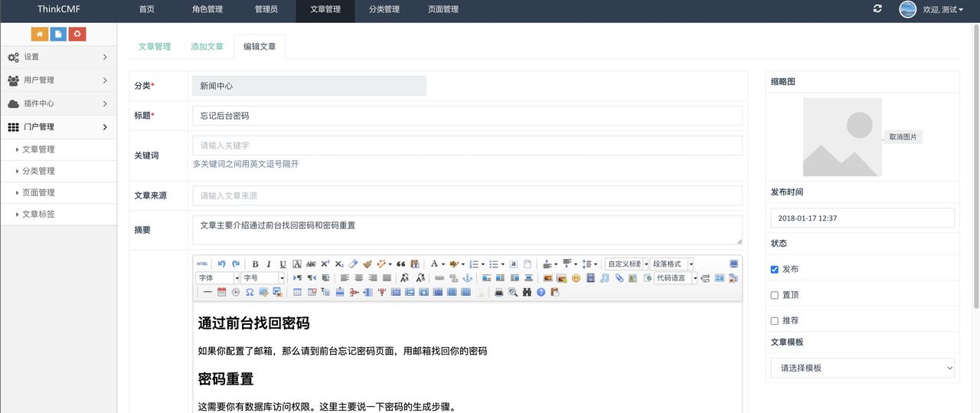The height and width of the screenshot is (413, 980).
Task: Switch to the 添加文章 tab
Action: click(207, 47)
